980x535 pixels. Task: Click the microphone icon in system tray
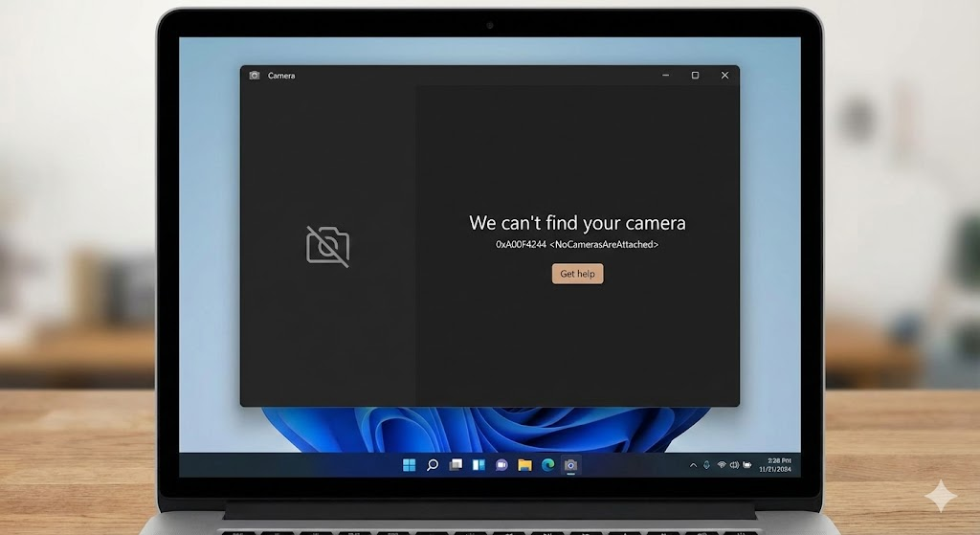tap(706, 465)
